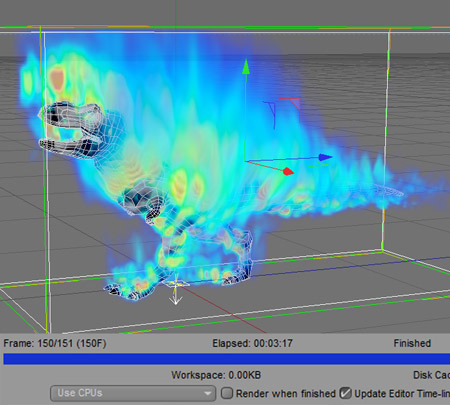Enable Render when finished checkbox

click(x=227, y=393)
